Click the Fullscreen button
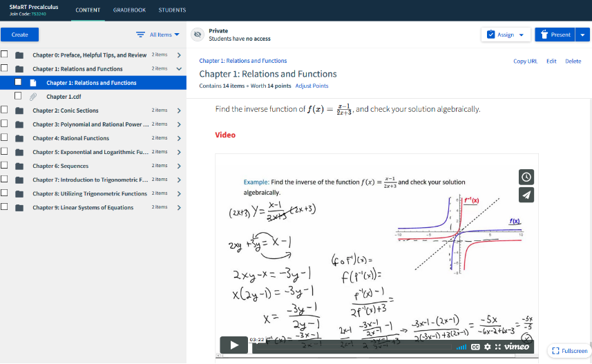Image resolution: width=592 pixels, height=364 pixels. tap(570, 351)
